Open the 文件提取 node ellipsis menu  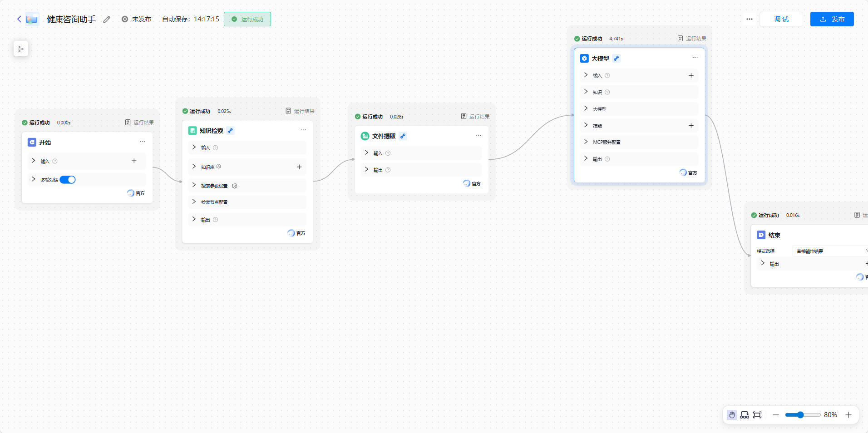click(478, 135)
